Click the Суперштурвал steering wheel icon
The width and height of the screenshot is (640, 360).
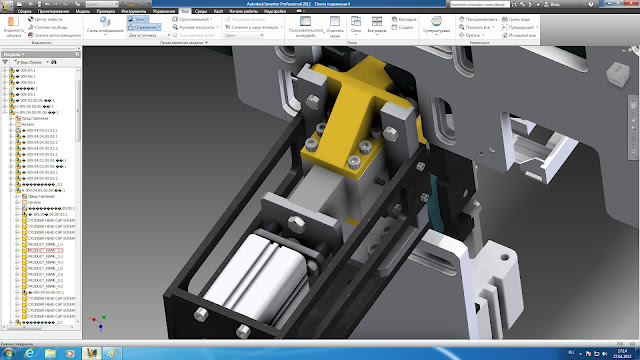coord(436,24)
